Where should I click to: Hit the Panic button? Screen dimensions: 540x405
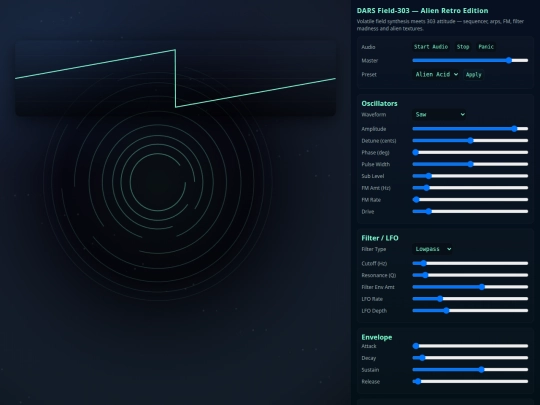[486, 46]
